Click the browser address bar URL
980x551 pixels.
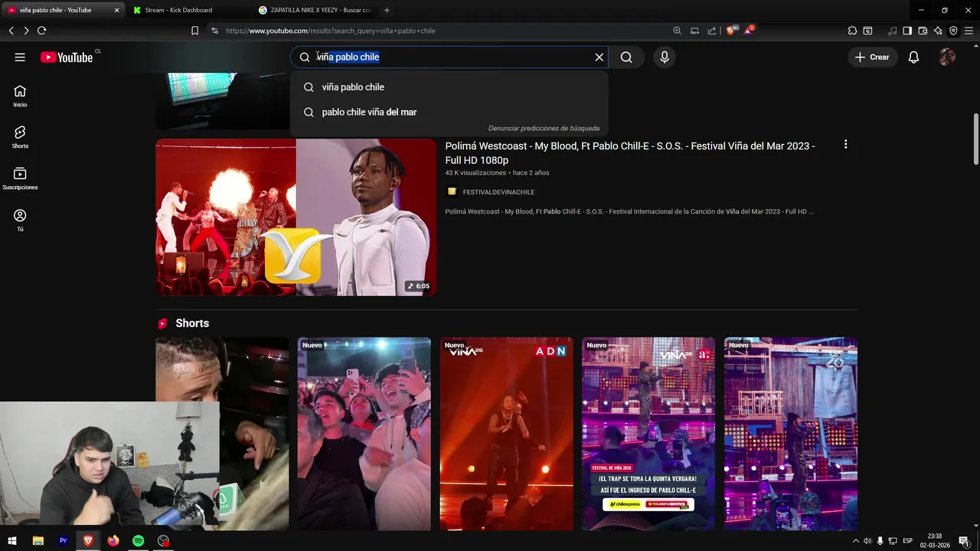331,31
